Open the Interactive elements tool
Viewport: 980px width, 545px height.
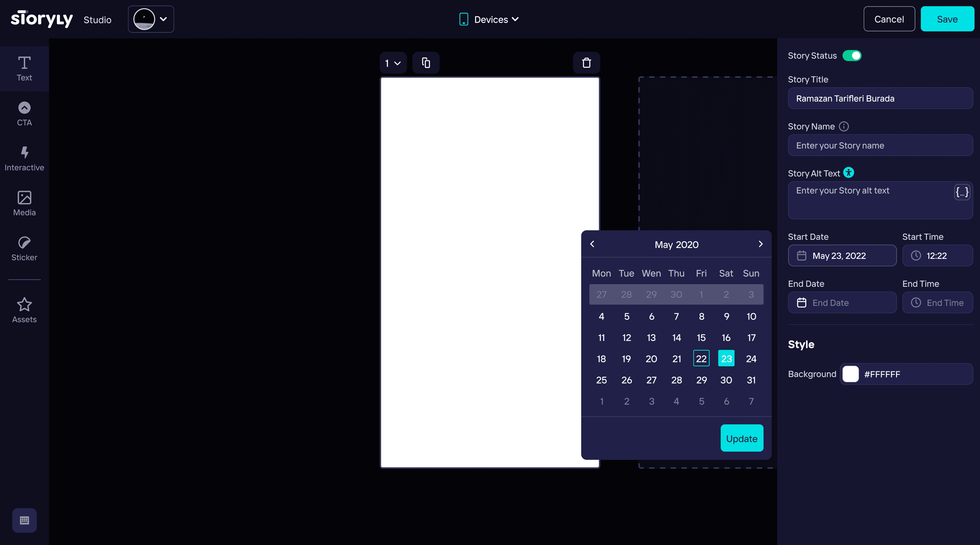coord(24,159)
